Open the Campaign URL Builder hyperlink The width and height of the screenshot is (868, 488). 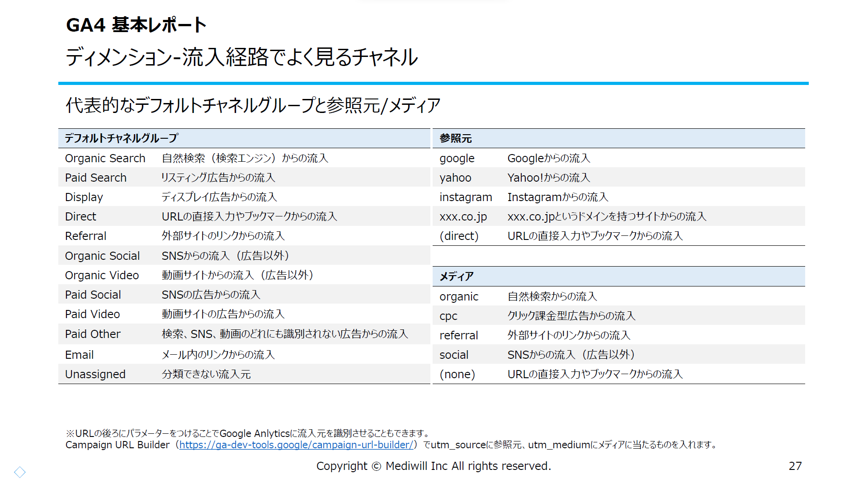pyautogui.click(x=296, y=445)
